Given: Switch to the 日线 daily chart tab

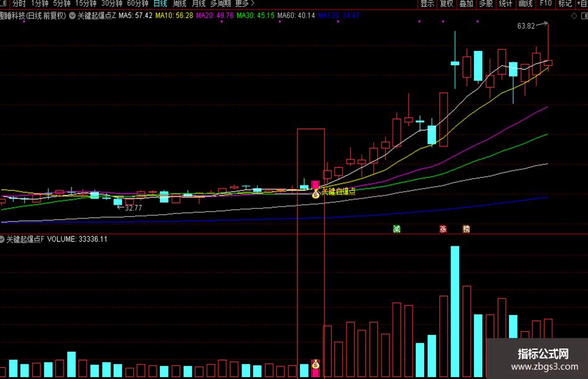Looking at the screenshot, I should click(x=160, y=4).
